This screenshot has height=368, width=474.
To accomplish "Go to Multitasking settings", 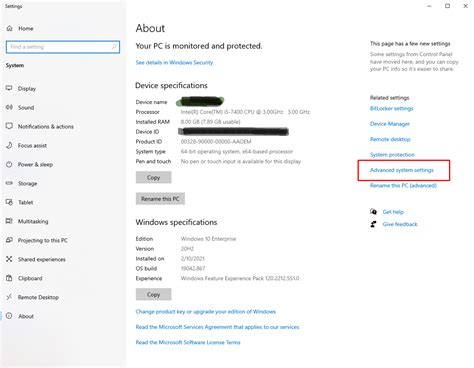I will click(x=33, y=221).
